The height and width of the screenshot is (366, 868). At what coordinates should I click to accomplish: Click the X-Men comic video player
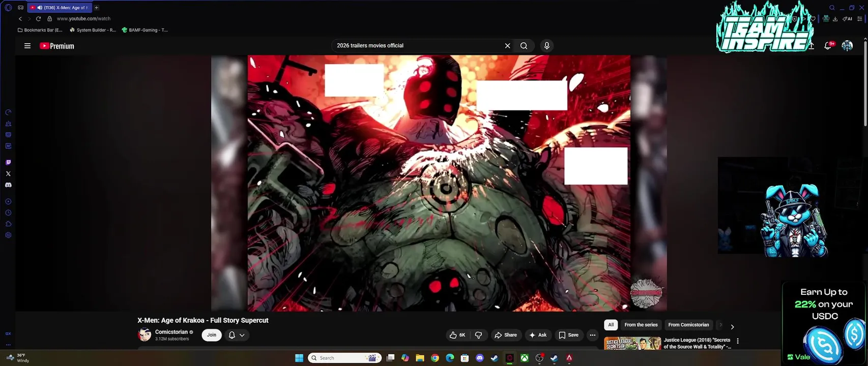tap(439, 183)
